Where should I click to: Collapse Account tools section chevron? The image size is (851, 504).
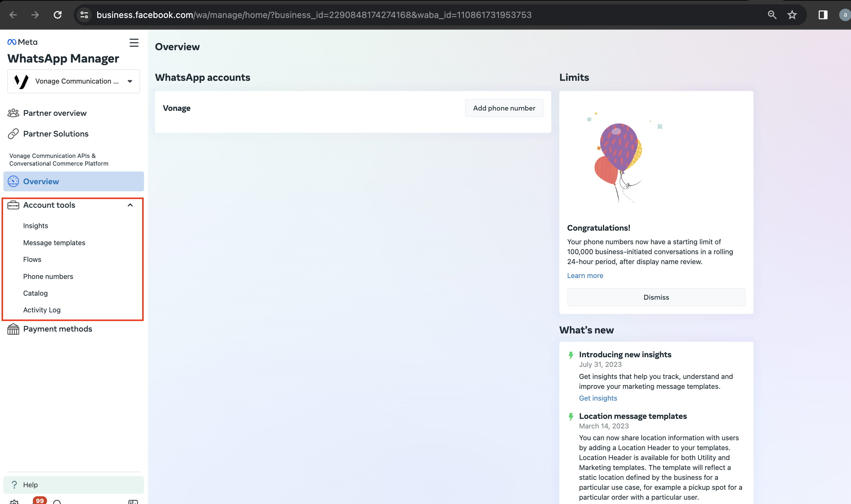click(130, 205)
